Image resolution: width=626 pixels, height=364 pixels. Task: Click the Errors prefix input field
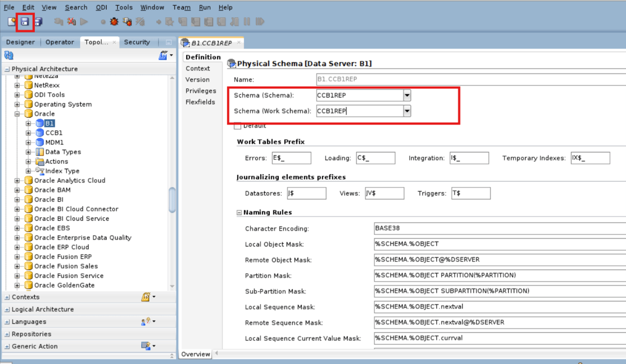(x=291, y=158)
